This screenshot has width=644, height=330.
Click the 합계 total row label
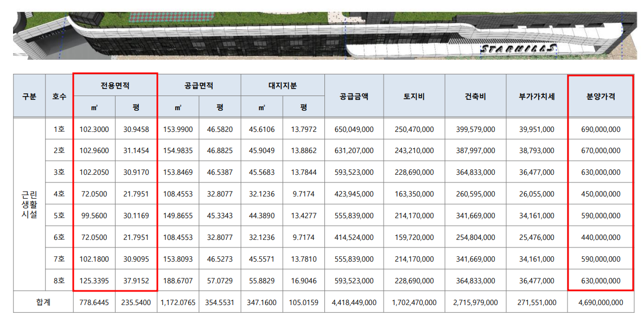point(43,302)
